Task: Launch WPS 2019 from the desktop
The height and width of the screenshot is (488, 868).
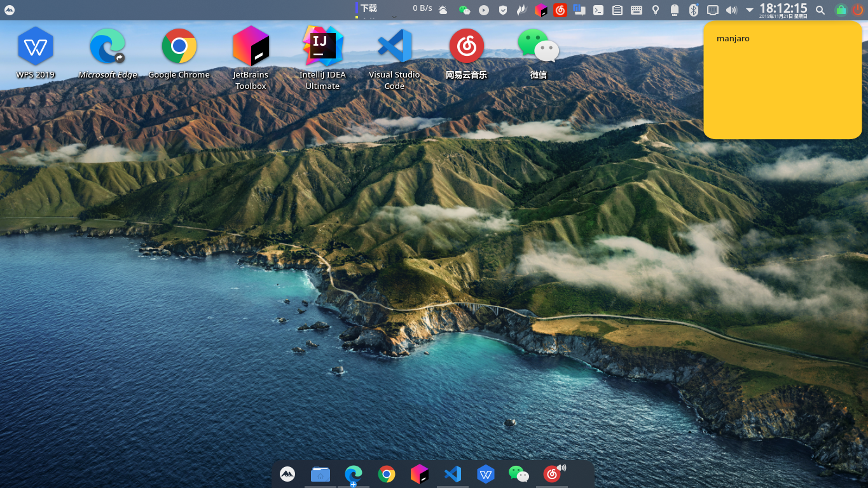Action: [x=36, y=47]
